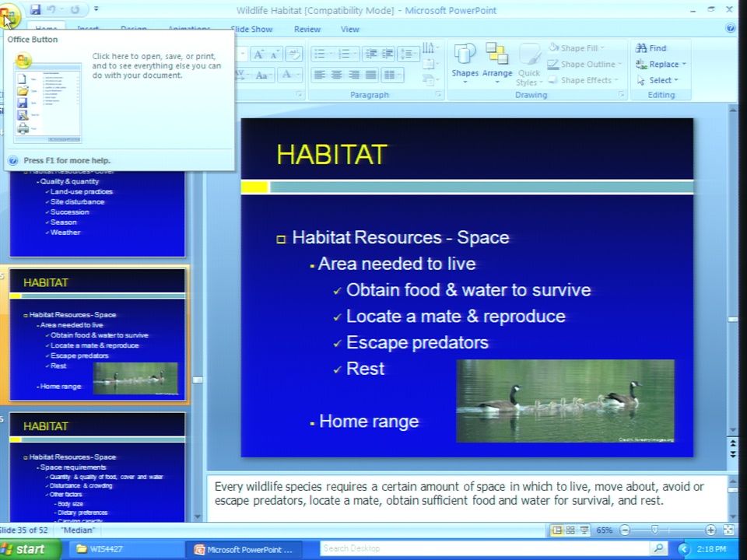Shrink font size with the small A
Viewport: 747px width, 560px height.
[x=275, y=54]
